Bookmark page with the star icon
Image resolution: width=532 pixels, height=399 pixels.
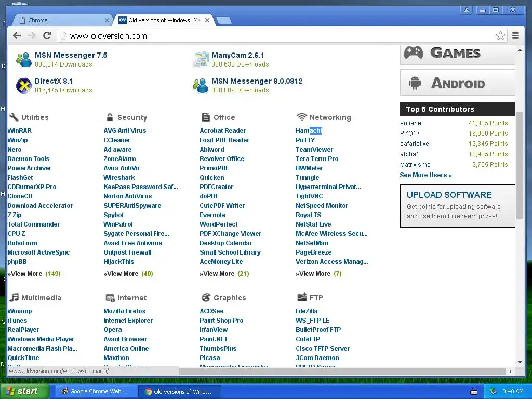[x=500, y=36]
